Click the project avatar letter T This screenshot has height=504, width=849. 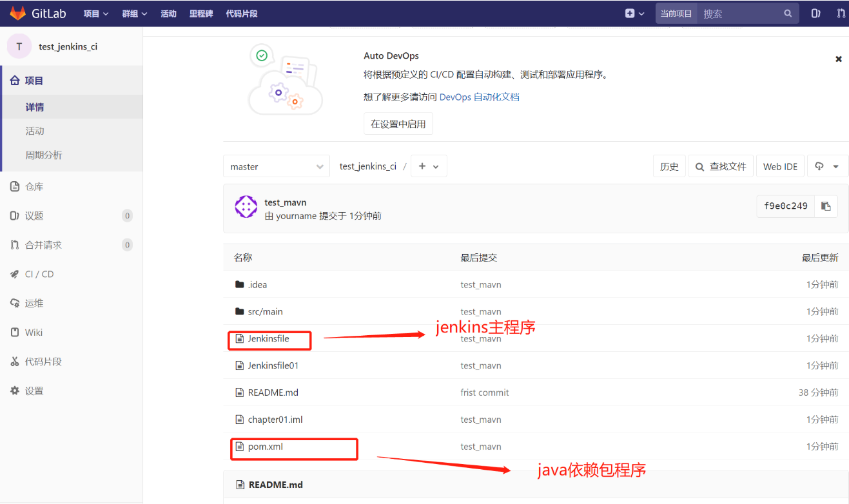click(x=19, y=46)
